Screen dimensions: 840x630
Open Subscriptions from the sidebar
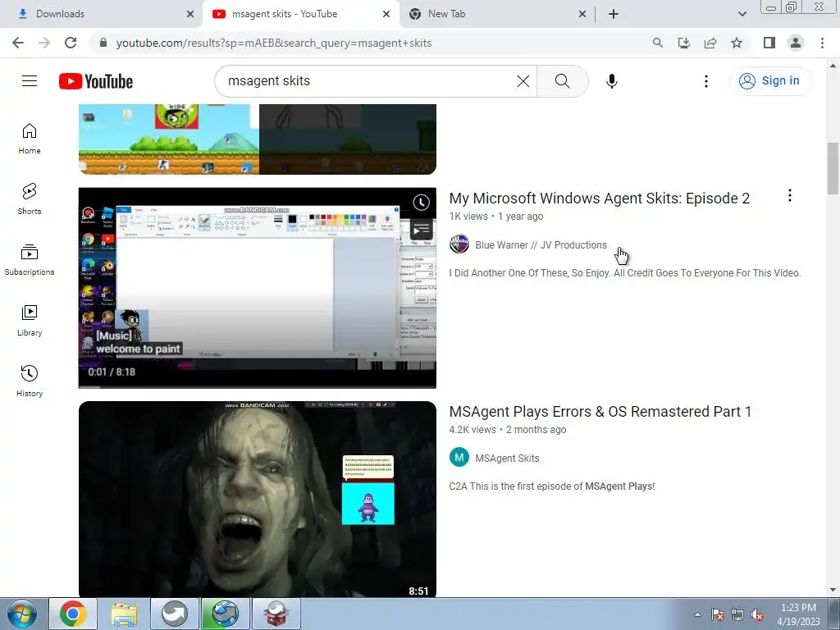[x=30, y=260]
